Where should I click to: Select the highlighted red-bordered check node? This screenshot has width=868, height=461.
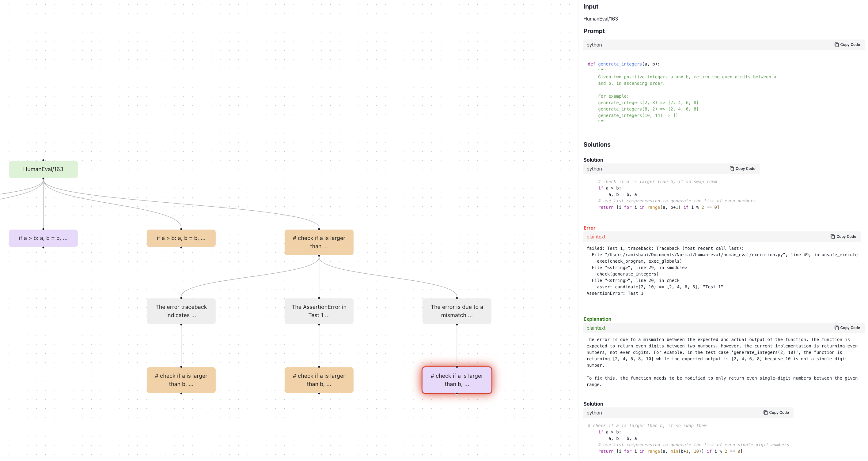(457, 380)
